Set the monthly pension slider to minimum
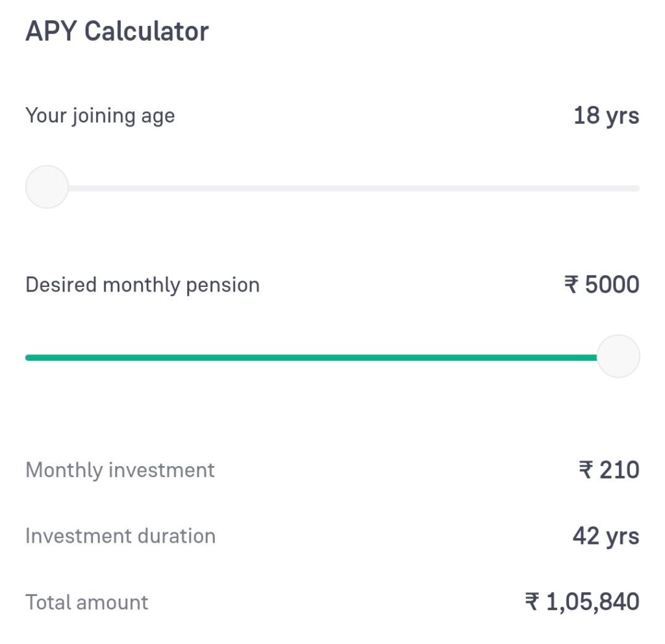The image size is (665, 644). [27, 357]
